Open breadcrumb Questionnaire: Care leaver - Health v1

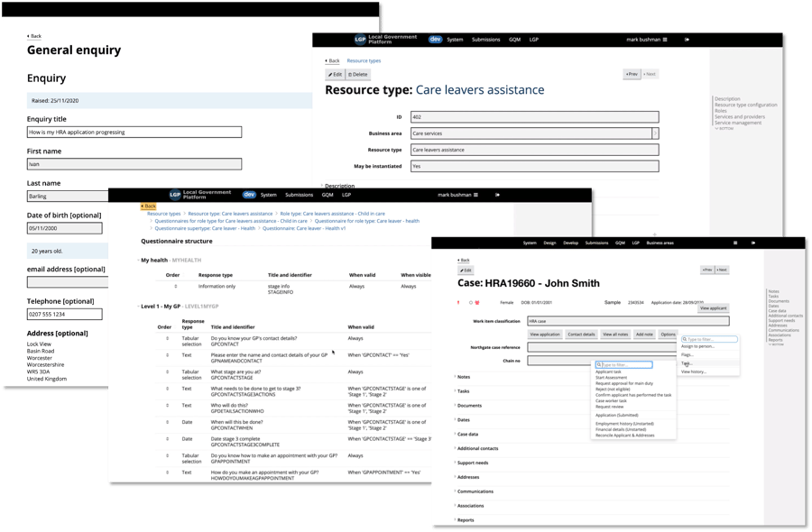304,228
